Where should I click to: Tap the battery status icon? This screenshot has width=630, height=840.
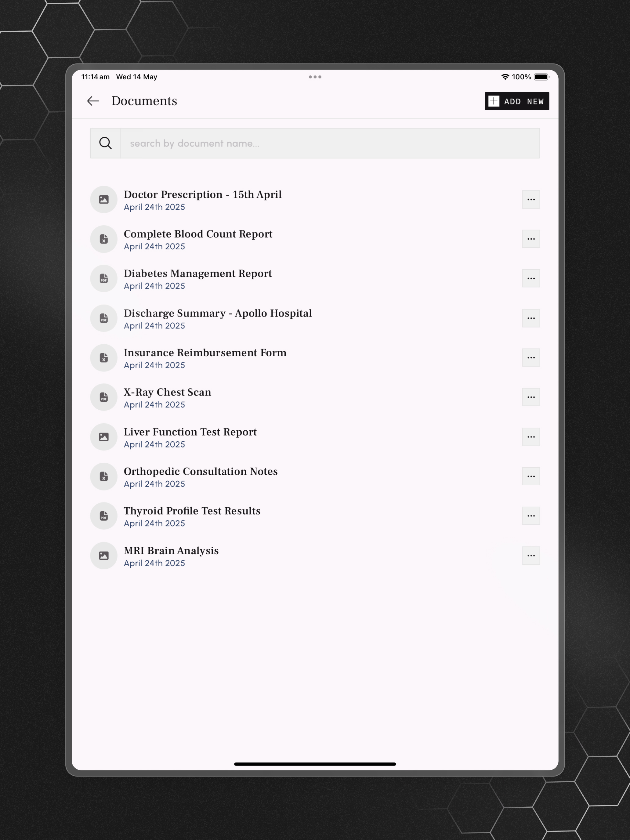pyautogui.click(x=541, y=77)
